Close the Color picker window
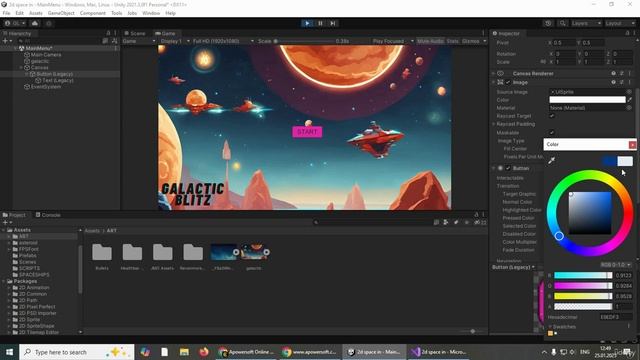The image size is (640, 360). coord(632,144)
